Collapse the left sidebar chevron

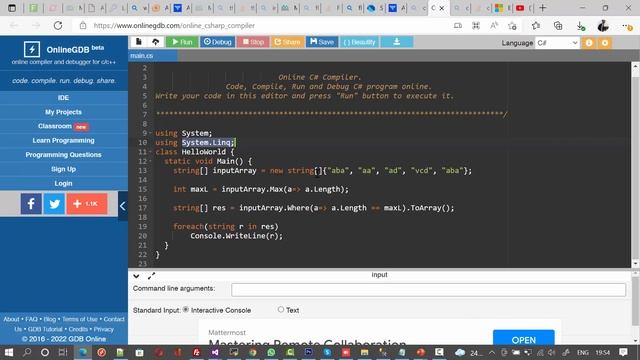pyautogui.click(x=122, y=206)
